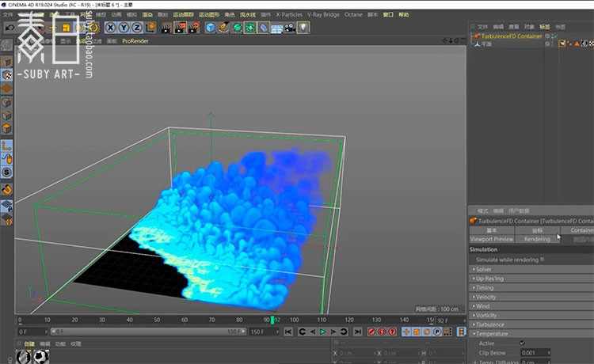Screen dimensions: 594x364
Task: Click the Keyframe Selection question mark icon
Action: click(393, 332)
